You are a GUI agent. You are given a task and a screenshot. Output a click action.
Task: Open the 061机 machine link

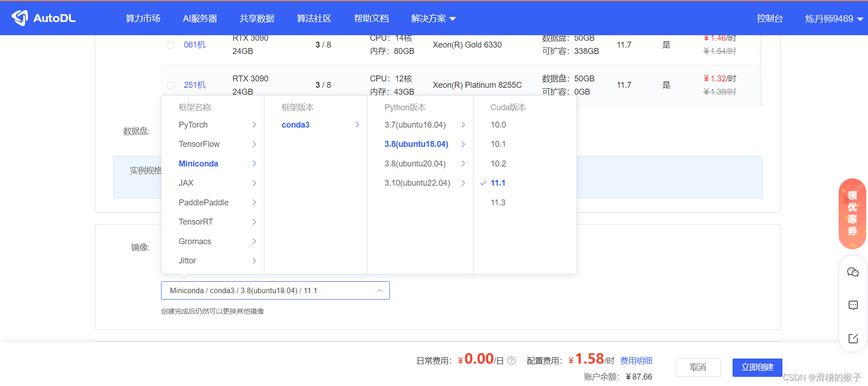[x=195, y=45]
